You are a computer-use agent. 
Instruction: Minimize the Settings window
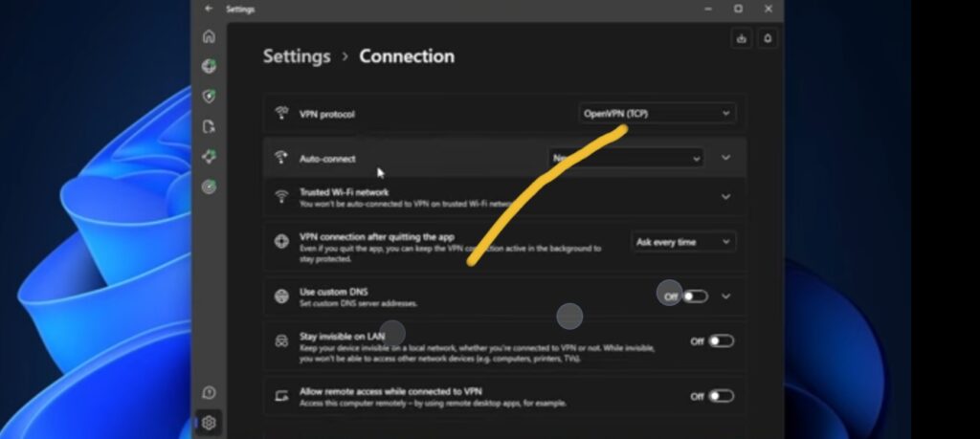tap(708, 9)
